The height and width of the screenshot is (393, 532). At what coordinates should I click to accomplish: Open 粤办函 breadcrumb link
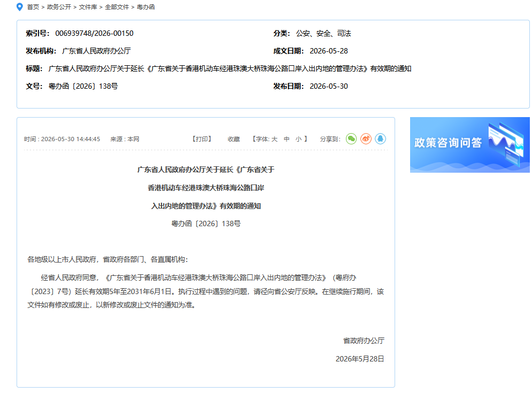pyautogui.click(x=145, y=7)
